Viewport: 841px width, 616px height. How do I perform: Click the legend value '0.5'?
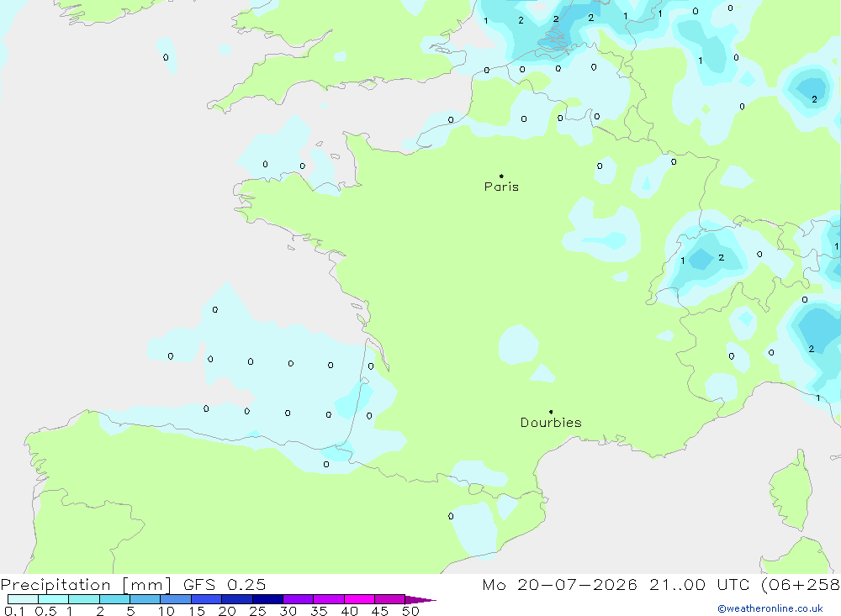point(45,611)
